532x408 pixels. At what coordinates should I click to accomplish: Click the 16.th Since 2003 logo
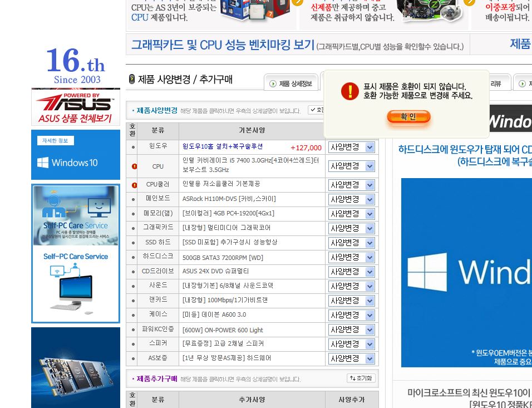(76, 66)
